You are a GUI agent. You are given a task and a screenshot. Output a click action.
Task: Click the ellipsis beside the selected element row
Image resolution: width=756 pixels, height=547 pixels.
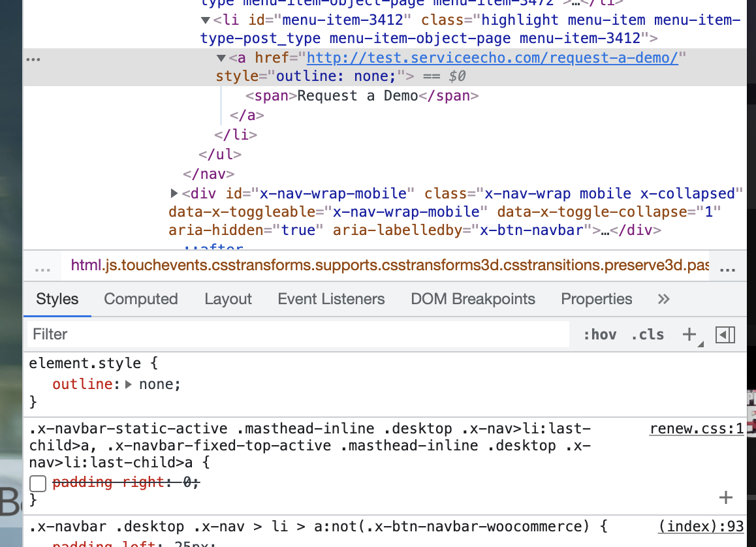pos(33,59)
